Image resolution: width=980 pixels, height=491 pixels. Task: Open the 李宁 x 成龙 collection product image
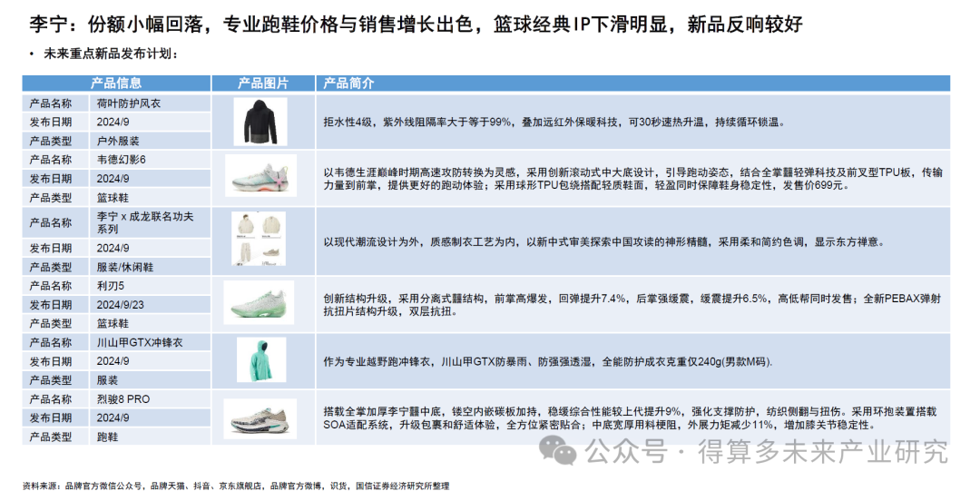(x=260, y=239)
